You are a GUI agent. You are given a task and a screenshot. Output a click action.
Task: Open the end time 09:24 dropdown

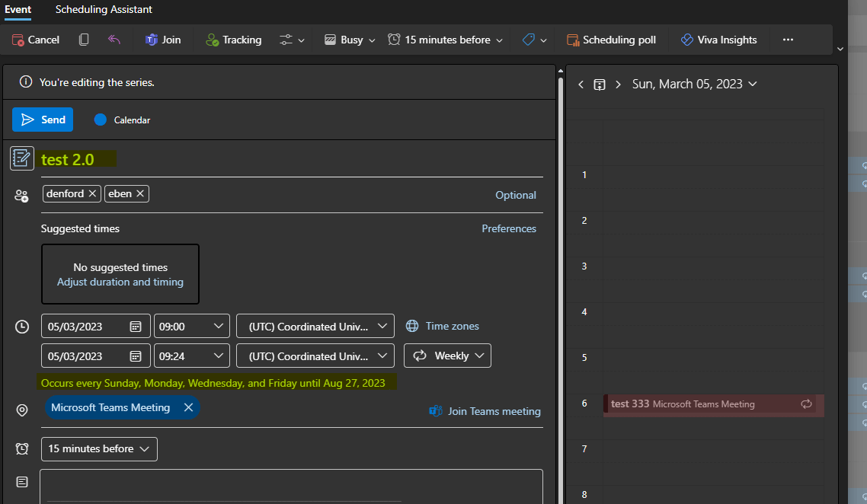[x=191, y=356]
